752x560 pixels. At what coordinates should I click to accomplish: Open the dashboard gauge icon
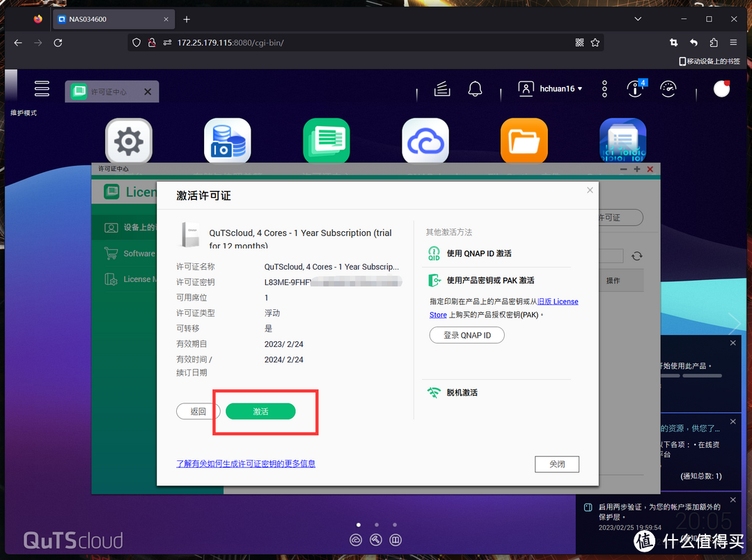668,88
